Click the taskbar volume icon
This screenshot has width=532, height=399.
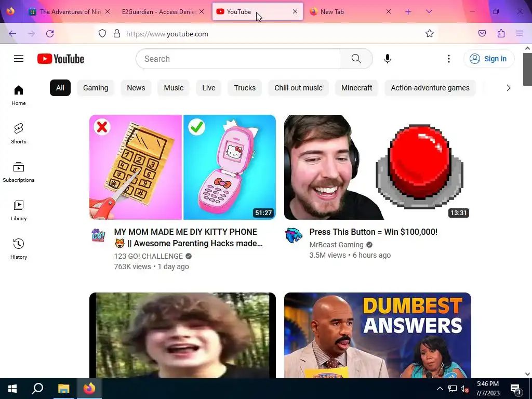pyautogui.click(x=464, y=389)
